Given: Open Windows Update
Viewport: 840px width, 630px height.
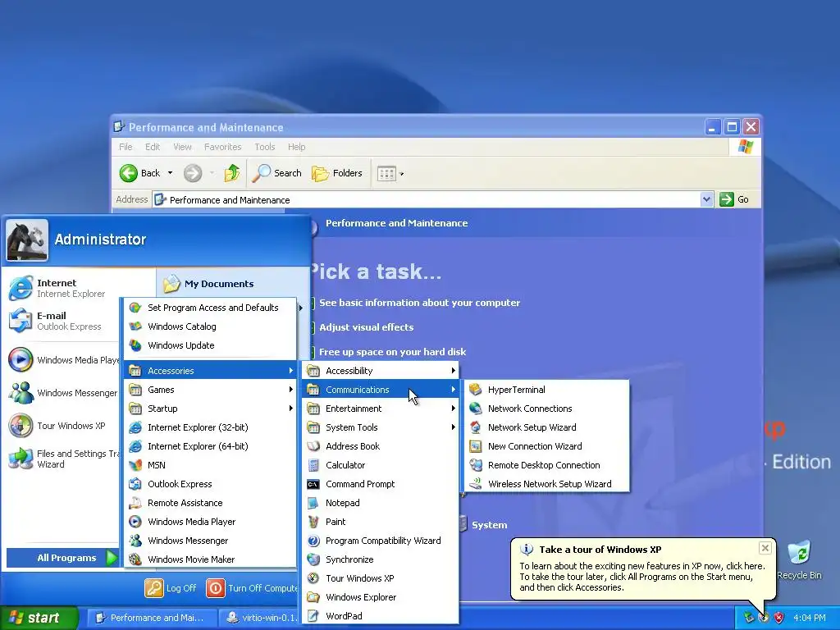Looking at the screenshot, I should [x=210, y=345].
